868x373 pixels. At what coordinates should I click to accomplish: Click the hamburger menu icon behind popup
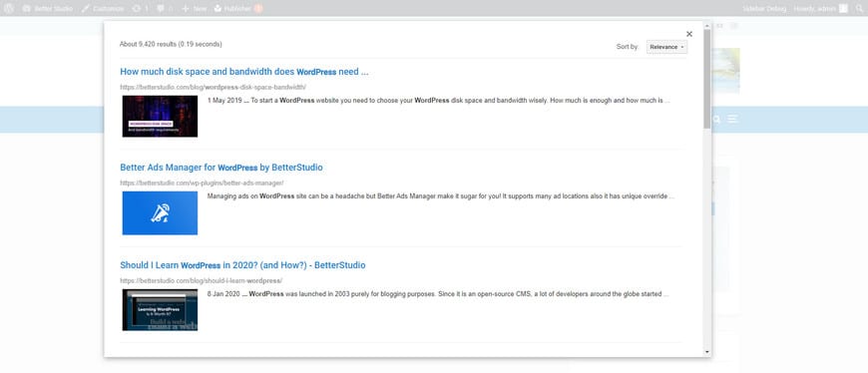point(732,119)
